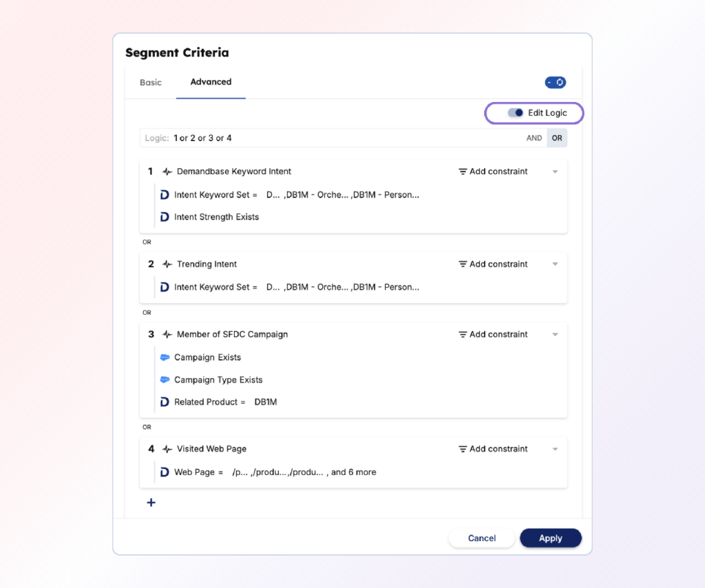Click Demandbase icon next to Intent Strength Exists
Viewport: 705px width, 588px height.
coord(165,217)
